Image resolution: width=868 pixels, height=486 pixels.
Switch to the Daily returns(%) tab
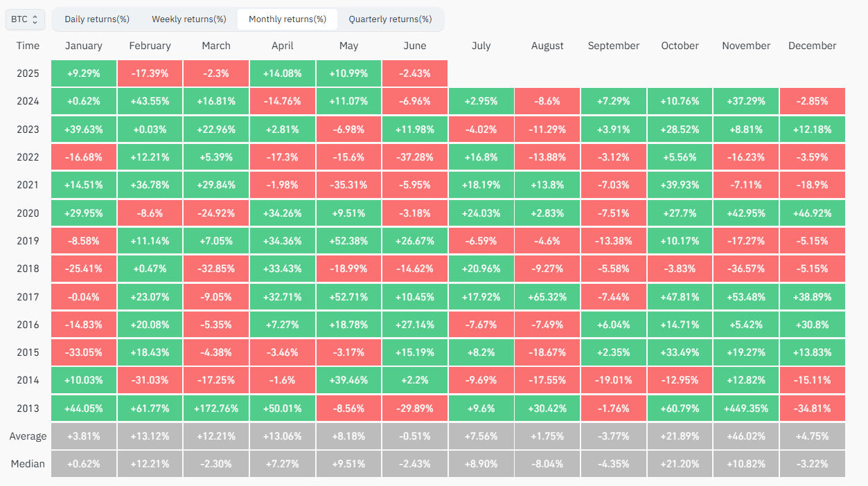(96, 19)
